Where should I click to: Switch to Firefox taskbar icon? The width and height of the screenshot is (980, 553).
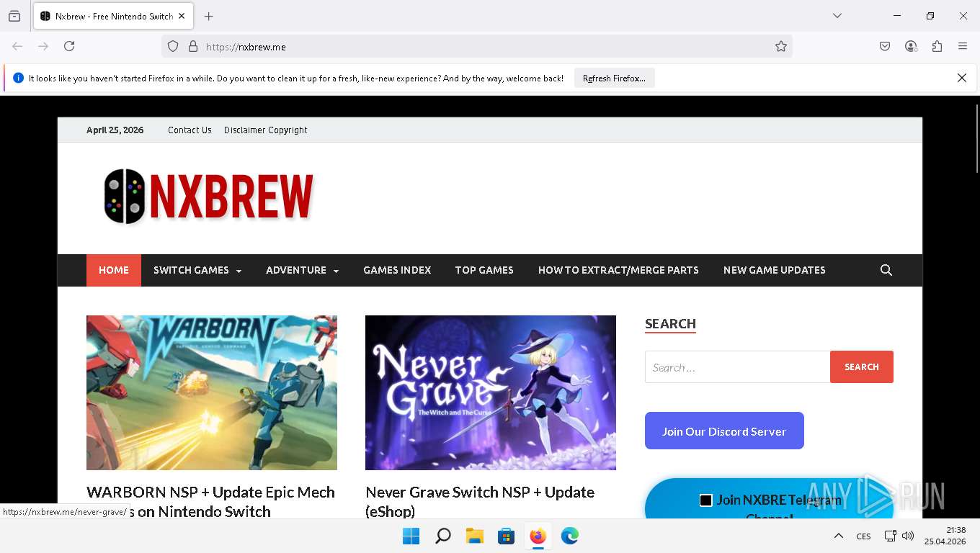(x=538, y=536)
